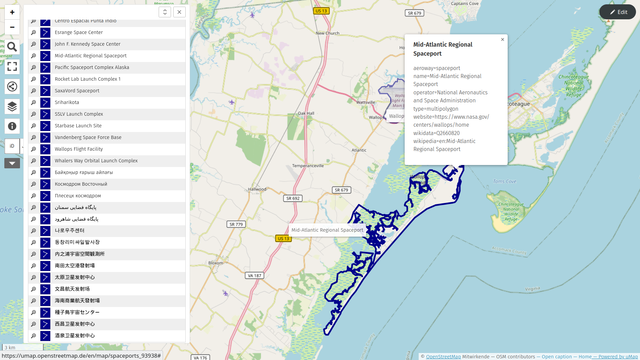The width and height of the screenshot is (640, 360).
Task: Select 文昌航天发射场 row
Action: click(x=107, y=289)
